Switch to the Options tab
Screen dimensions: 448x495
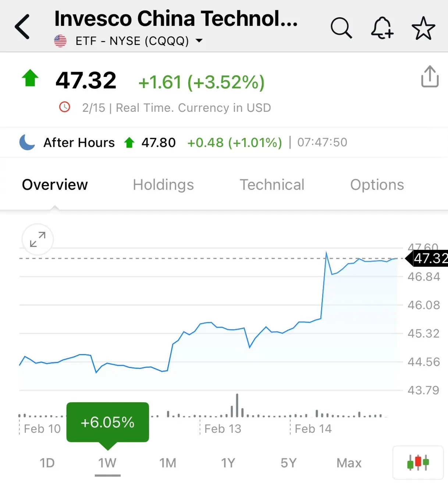pyautogui.click(x=377, y=185)
